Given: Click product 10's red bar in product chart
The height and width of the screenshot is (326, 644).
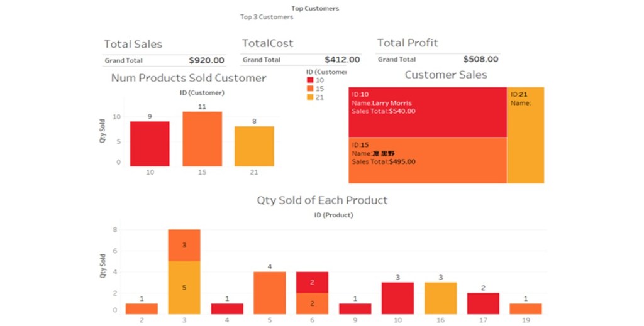Looking at the screenshot, I should [x=397, y=298].
